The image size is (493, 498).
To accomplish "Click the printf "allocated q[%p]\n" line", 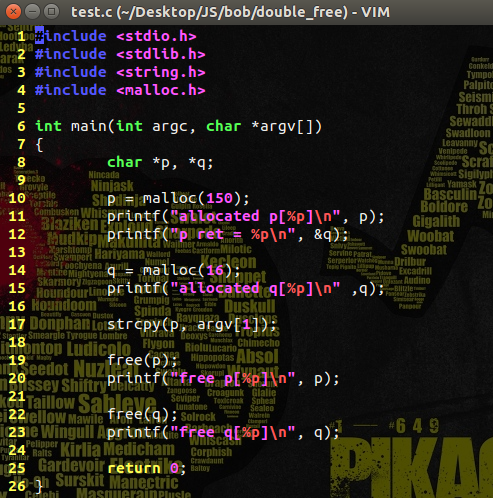I will tap(246, 289).
